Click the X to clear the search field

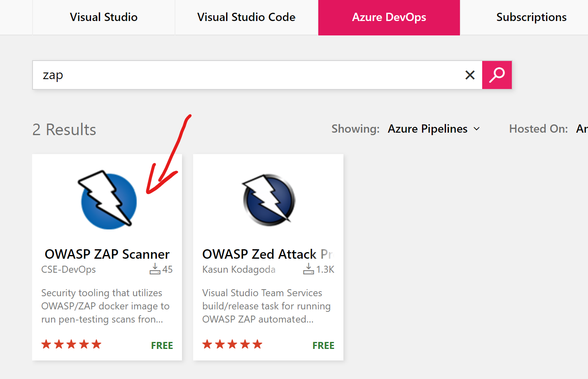(469, 75)
